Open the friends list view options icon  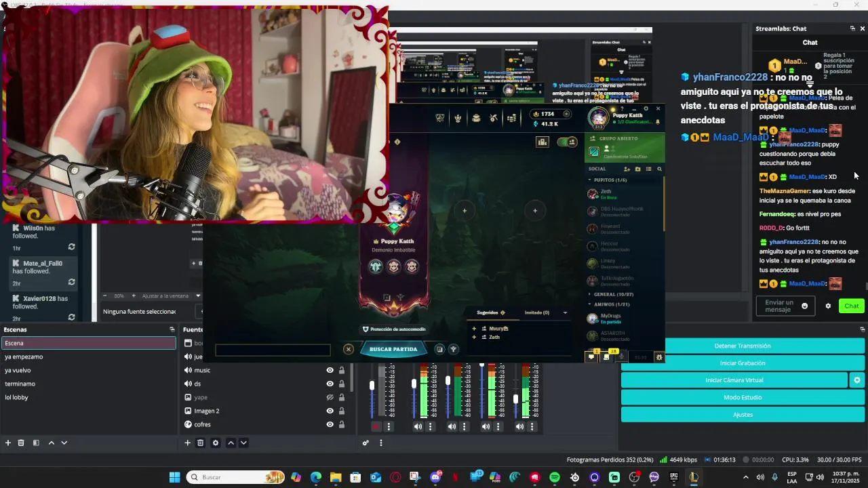[648, 169]
